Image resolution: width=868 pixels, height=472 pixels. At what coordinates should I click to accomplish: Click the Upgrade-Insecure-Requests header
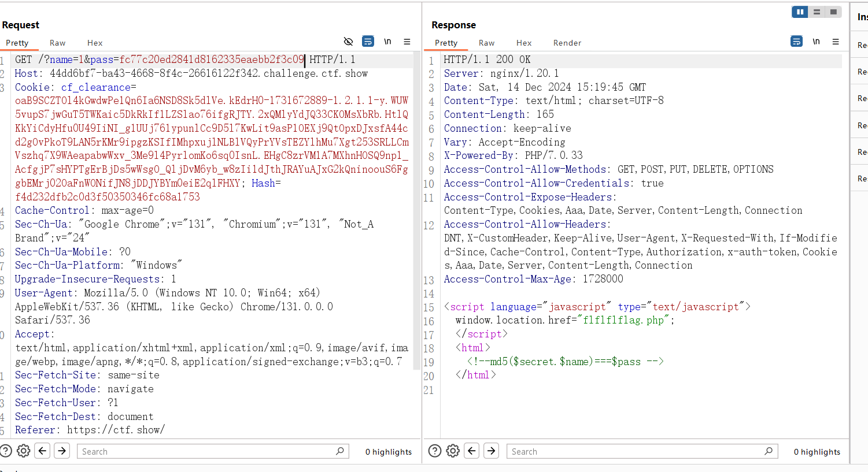pyautogui.click(x=95, y=279)
